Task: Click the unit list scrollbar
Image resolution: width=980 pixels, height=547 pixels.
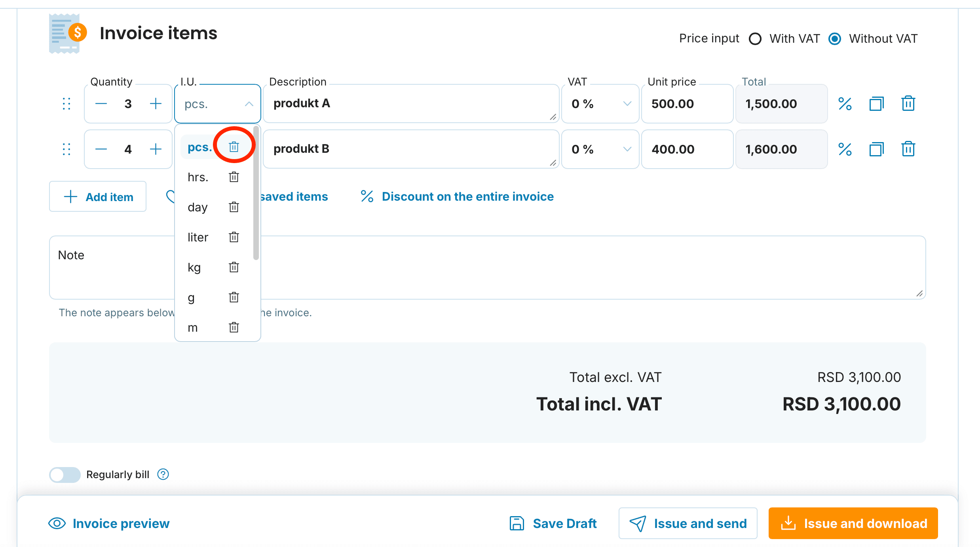Action: [256, 193]
